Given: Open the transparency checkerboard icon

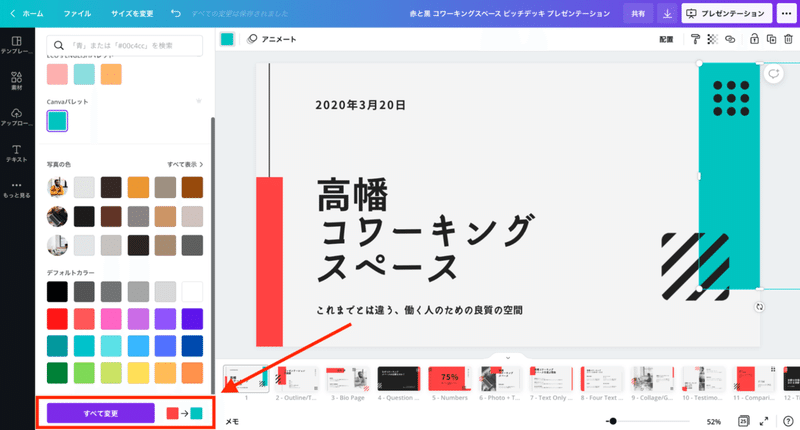Looking at the screenshot, I should (712, 39).
